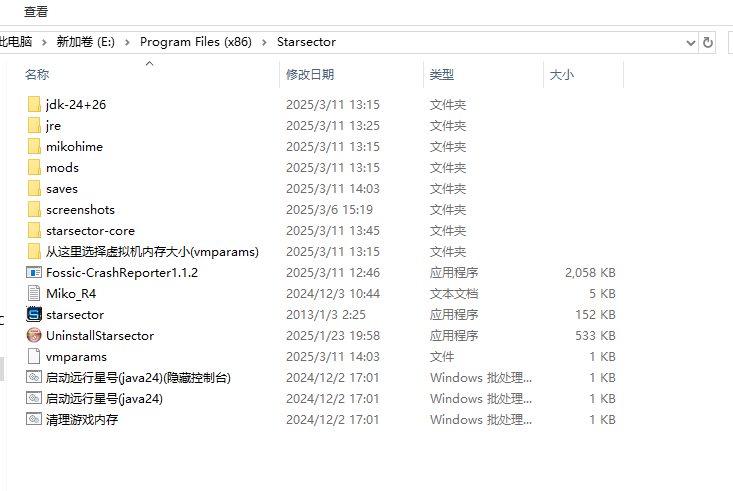
Task: Sort files by 修改日期 column header
Action: point(309,74)
